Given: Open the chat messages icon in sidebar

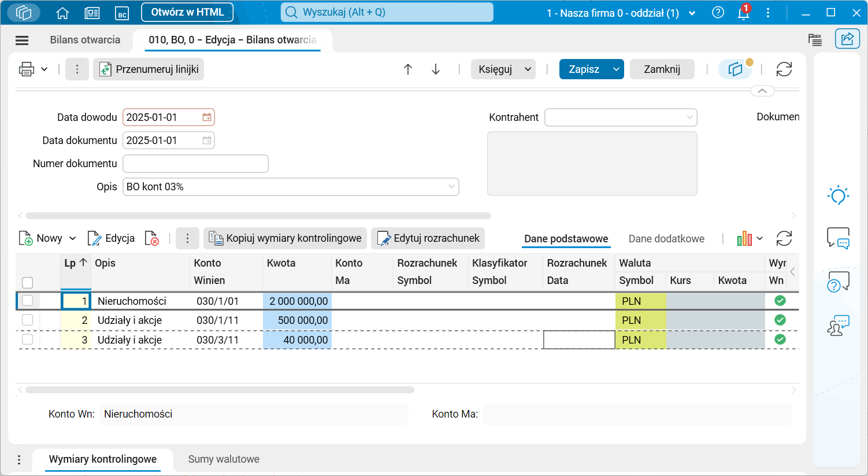Looking at the screenshot, I should coord(839,238).
